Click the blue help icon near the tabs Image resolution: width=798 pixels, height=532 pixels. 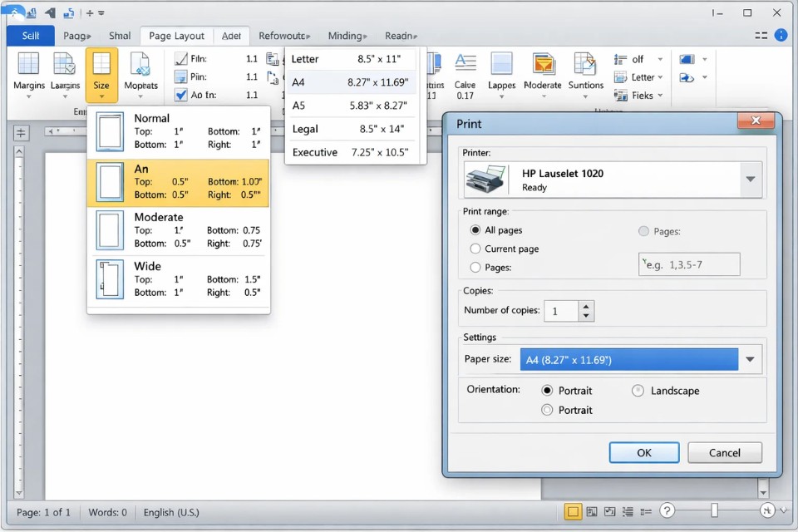pyautogui.click(x=781, y=36)
